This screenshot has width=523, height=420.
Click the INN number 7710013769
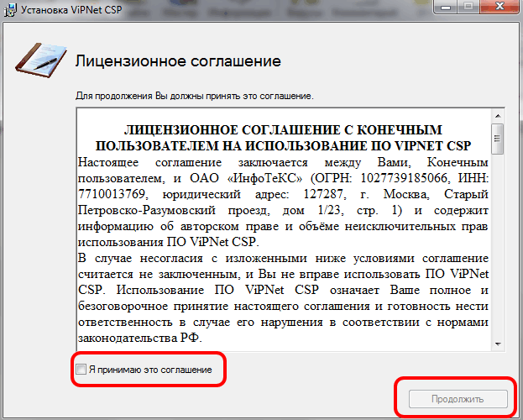pyautogui.click(x=112, y=194)
